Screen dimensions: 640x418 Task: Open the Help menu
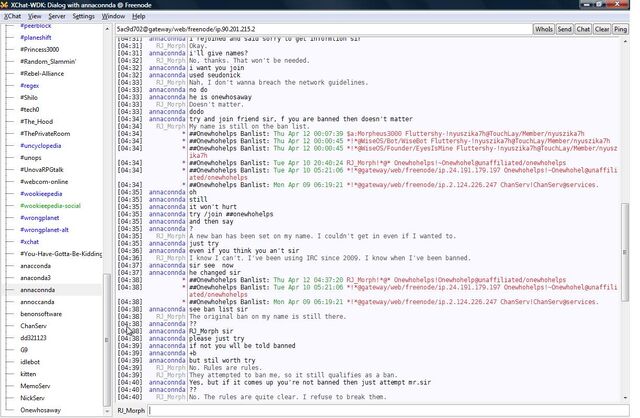tap(138, 16)
